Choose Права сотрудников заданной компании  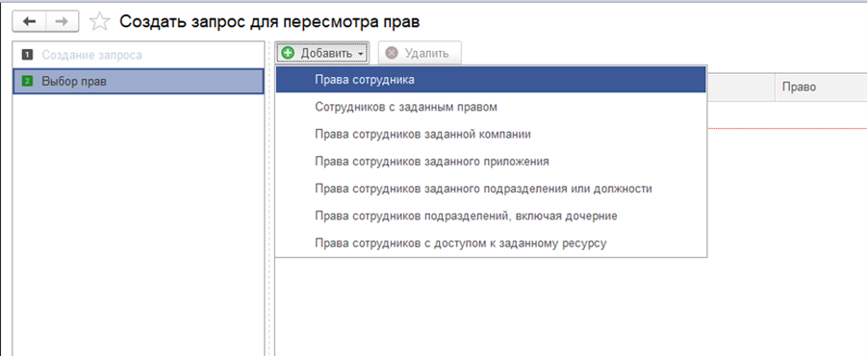(x=491, y=134)
